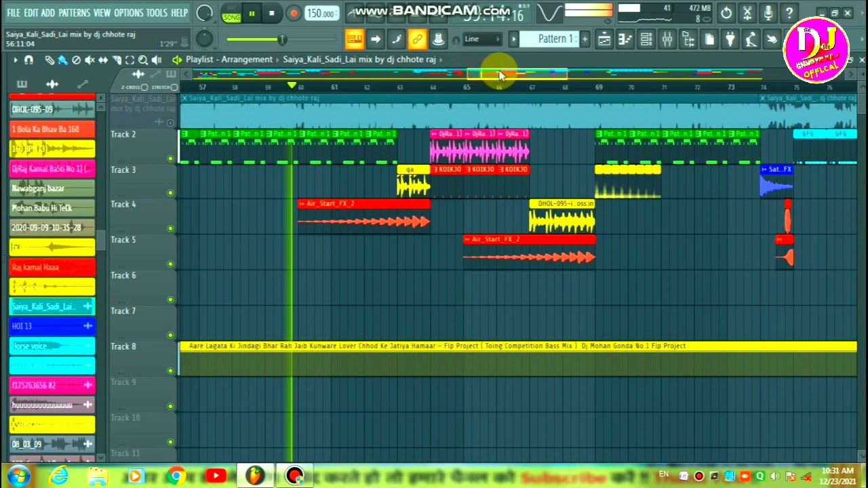Open the Plugin picker plug icon

click(730, 39)
